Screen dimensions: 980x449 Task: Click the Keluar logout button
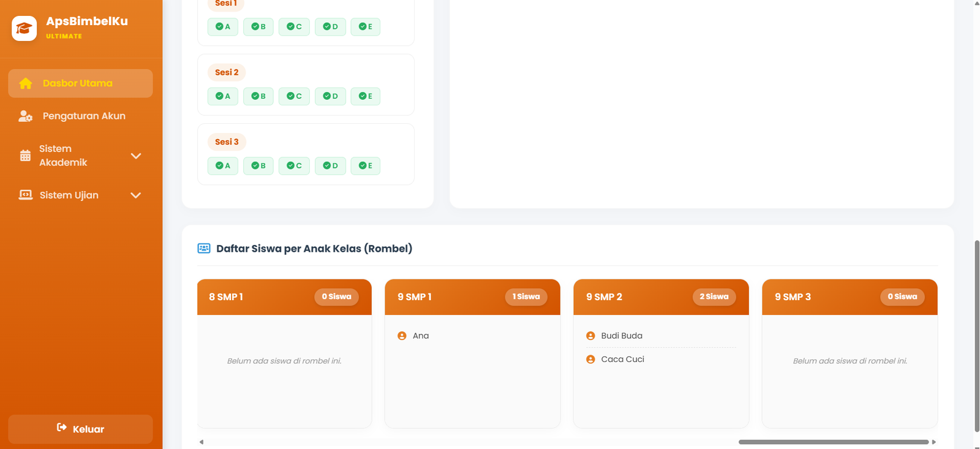(80, 429)
